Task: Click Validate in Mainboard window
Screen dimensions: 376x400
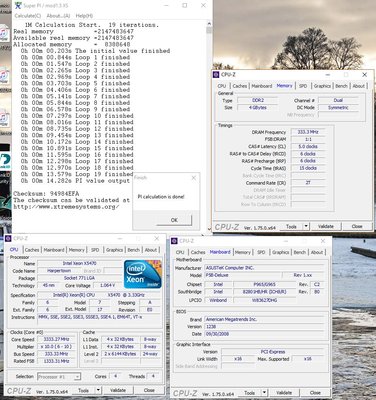Action: (284, 393)
